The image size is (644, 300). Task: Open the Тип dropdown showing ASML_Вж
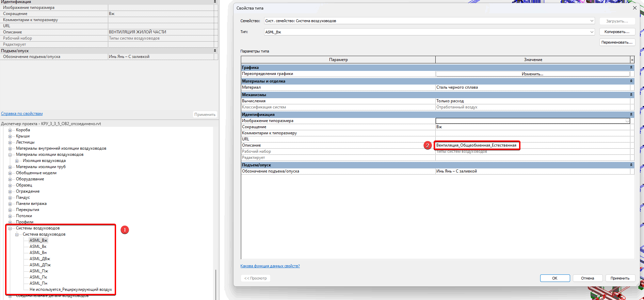tap(430, 32)
